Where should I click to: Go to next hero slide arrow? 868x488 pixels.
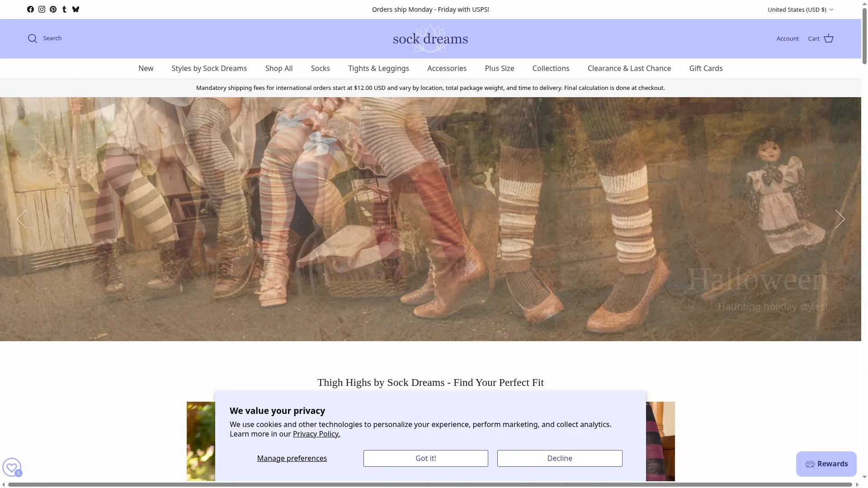840,219
